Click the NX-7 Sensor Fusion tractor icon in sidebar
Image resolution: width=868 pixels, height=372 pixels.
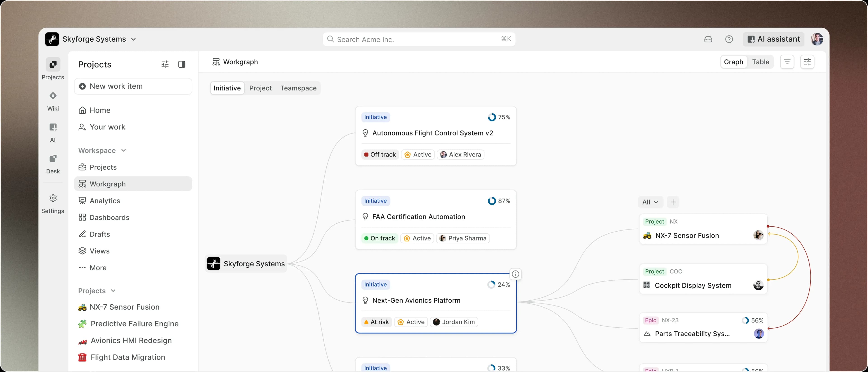[x=82, y=307]
